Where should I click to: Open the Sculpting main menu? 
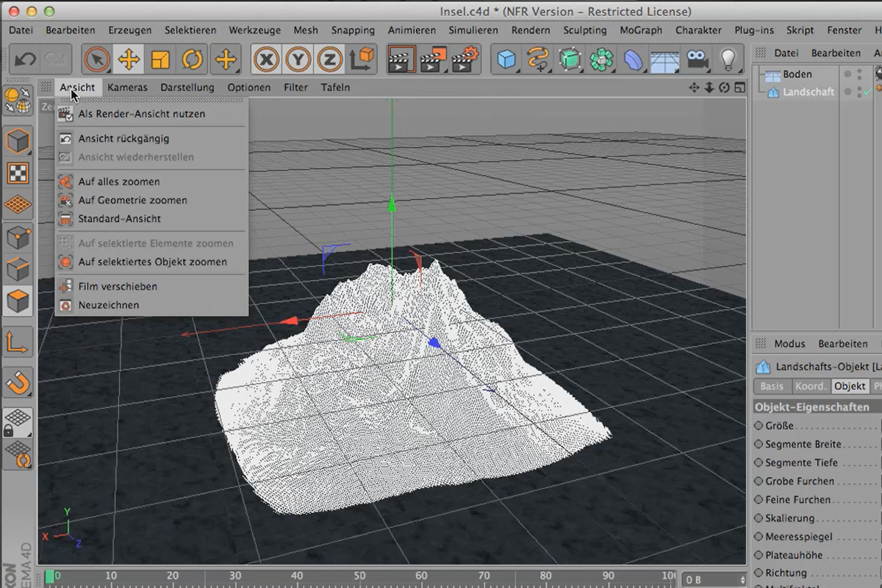[x=585, y=30]
